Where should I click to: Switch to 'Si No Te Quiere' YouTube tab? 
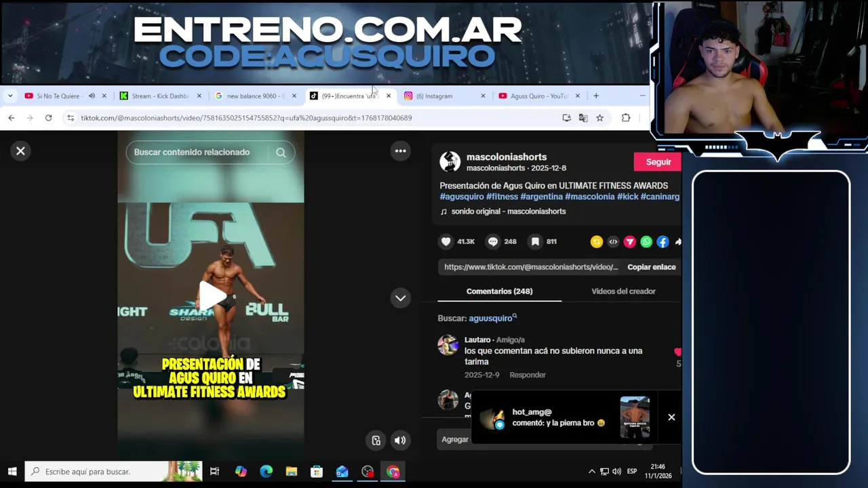[x=58, y=96]
